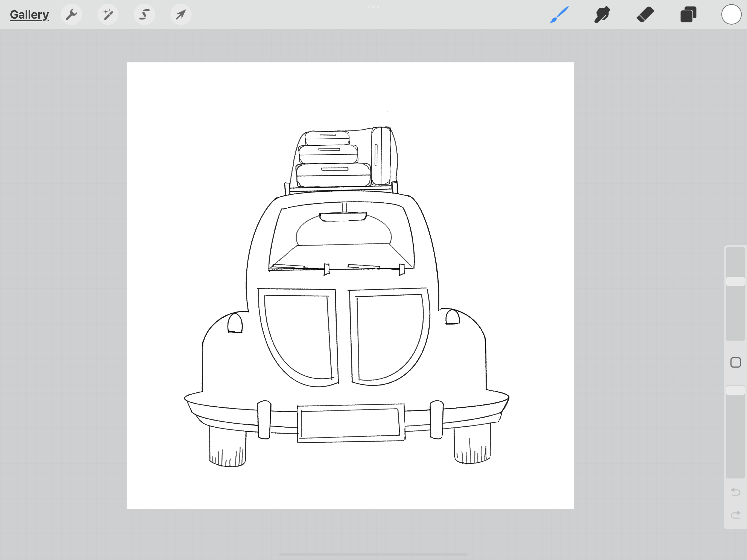Screen dimensions: 747x560
Task: Select the Paint brush tool
Action: (x=559, y=14)
